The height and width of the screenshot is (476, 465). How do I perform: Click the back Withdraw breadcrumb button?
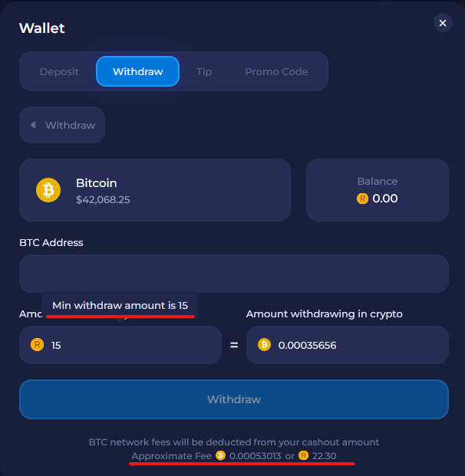pyautogui.click(x=62, y=125)
